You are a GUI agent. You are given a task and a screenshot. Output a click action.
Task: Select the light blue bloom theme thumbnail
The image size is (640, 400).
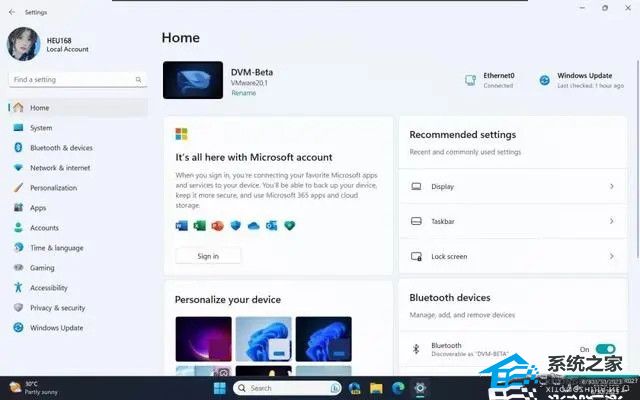[x=263, y=339]
